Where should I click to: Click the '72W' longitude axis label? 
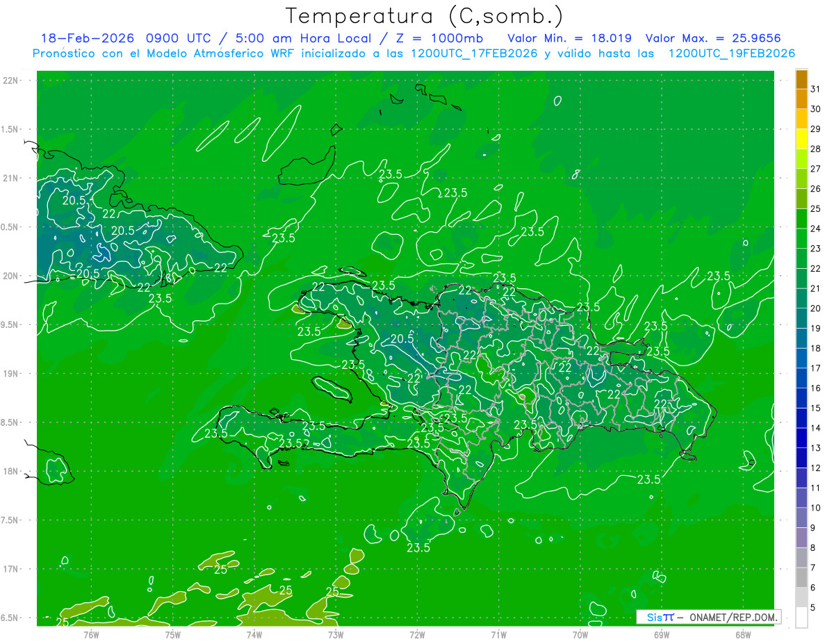417,634
